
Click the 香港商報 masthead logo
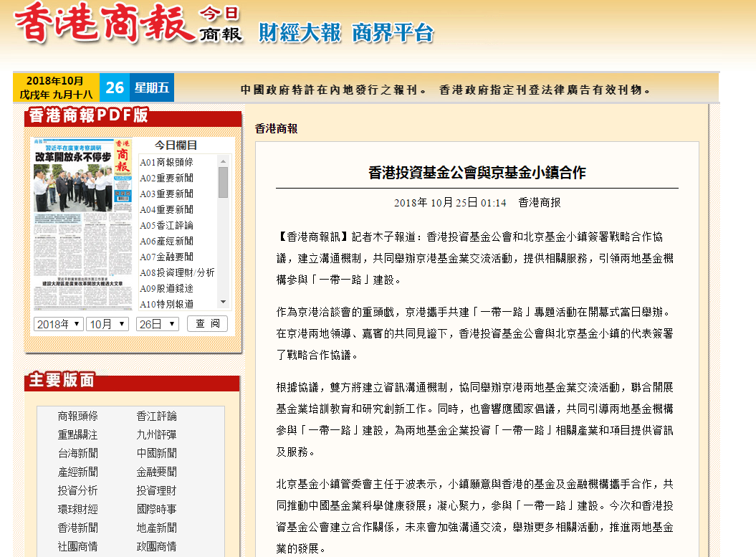point(105,22)
